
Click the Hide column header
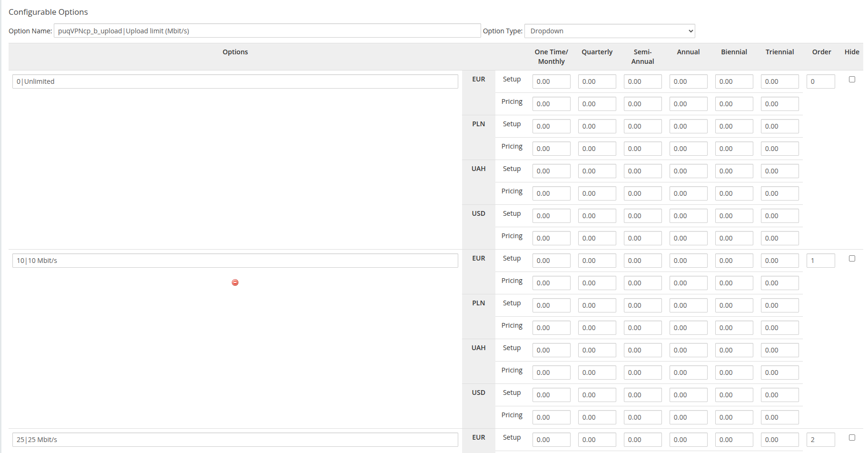point(852,52)
